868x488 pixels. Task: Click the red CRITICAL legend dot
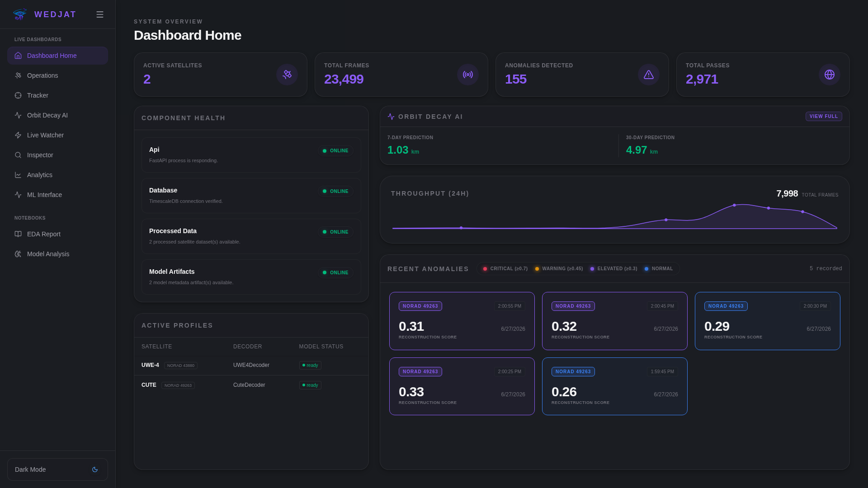coord(485,269)
